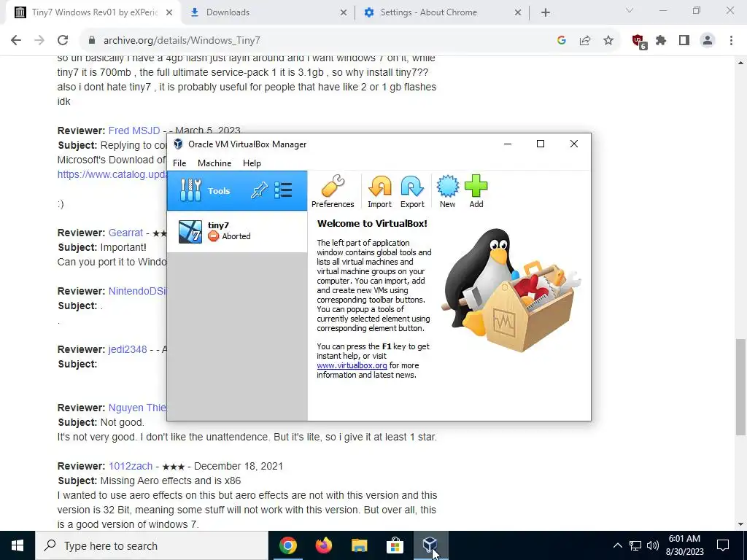Share this page via share icon
The width and height of the screenshot is (747, 560).
(584, 41)
